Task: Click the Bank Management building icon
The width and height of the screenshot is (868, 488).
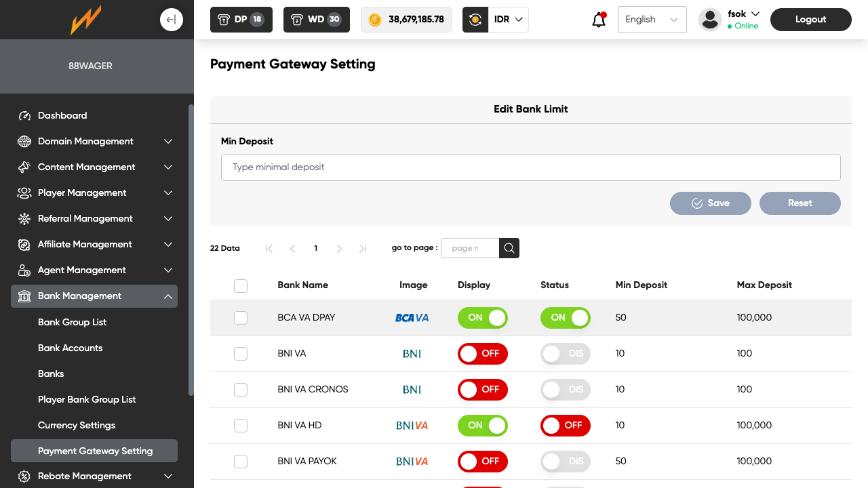Action: pyautogui.click(x=24, y=296)
